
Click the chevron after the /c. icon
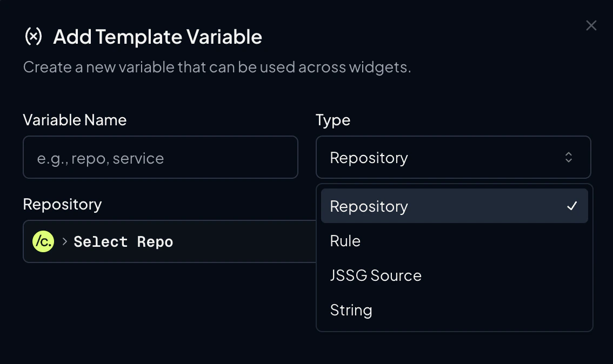tap(64, 241)
